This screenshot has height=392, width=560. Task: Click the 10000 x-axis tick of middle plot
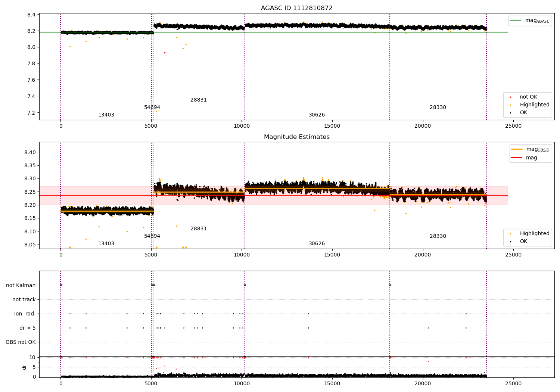click(x=242, y=255)
